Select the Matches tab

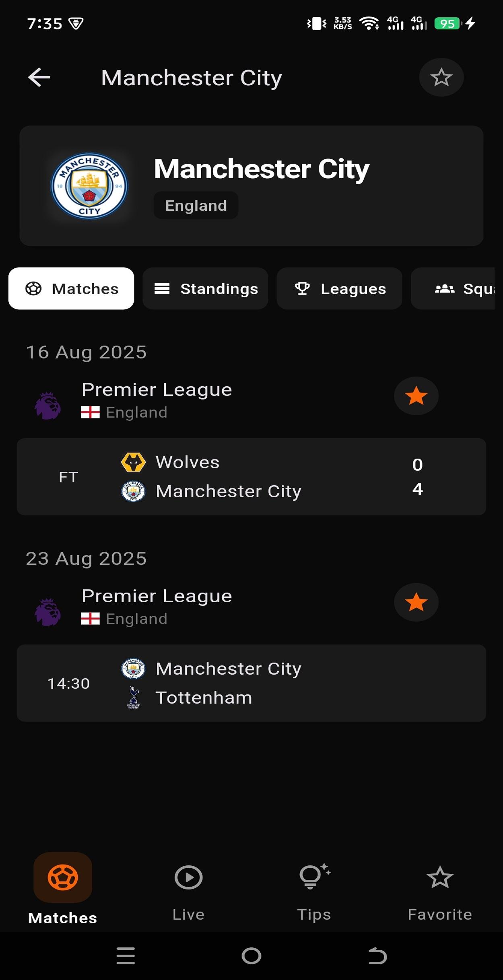pos(71,288)
